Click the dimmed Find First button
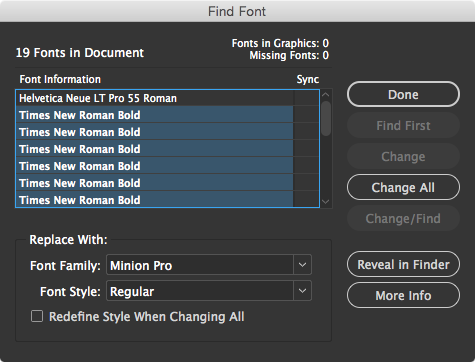Viewport: 475px width, 362px height. pyautogui.click(x=403, y=125)
